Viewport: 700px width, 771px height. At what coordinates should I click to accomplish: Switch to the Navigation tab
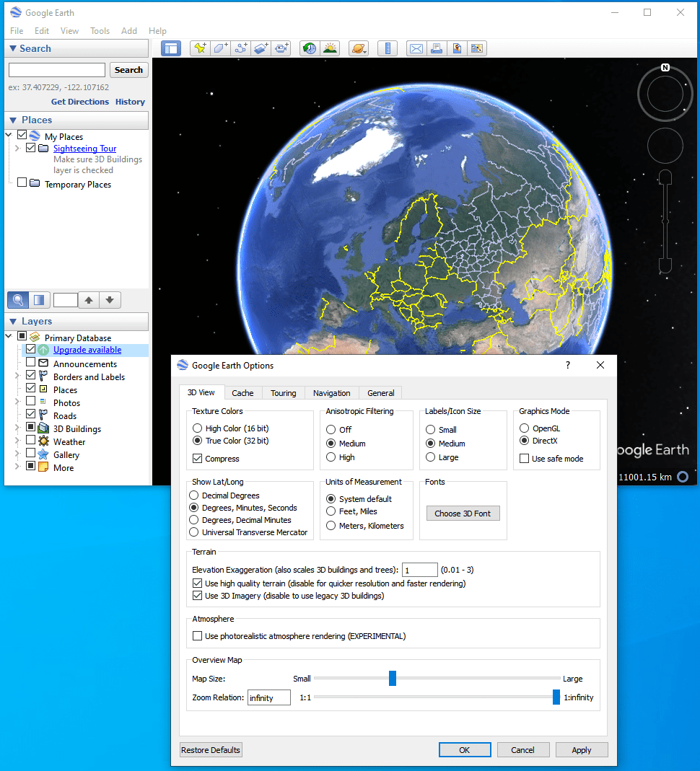tap(331, 393)
